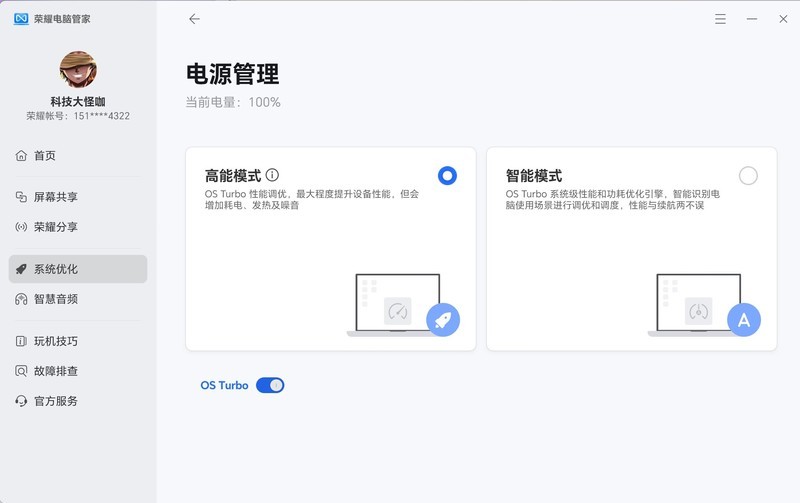Click the tips icon beside 玩机技巧
This screenshot has width=800, height=503.
click(x=21, y=341)
